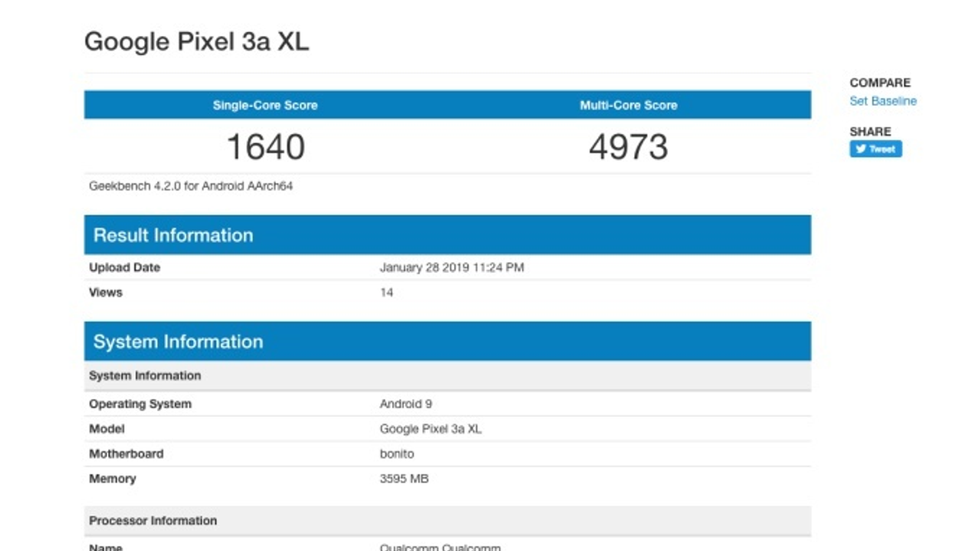Click the Twitter bird icon
Viewport: 980px width, 551px height.
point(861,149)
